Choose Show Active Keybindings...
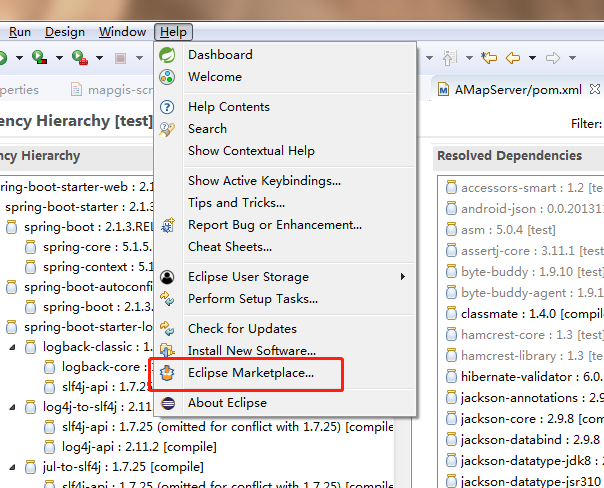This screenshot has width=604, height=488. 264,181
